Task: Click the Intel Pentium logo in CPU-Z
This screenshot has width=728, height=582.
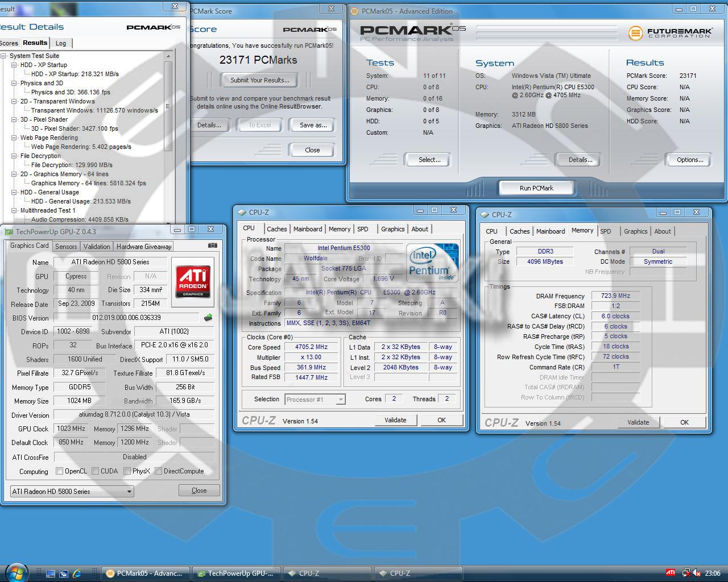Action: tap(433, 263)
